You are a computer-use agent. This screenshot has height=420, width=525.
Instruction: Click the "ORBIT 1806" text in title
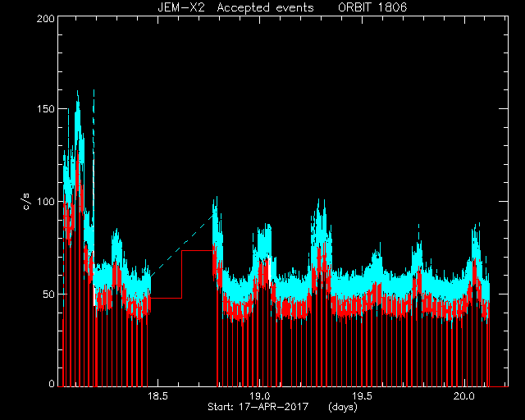point(372,7)
